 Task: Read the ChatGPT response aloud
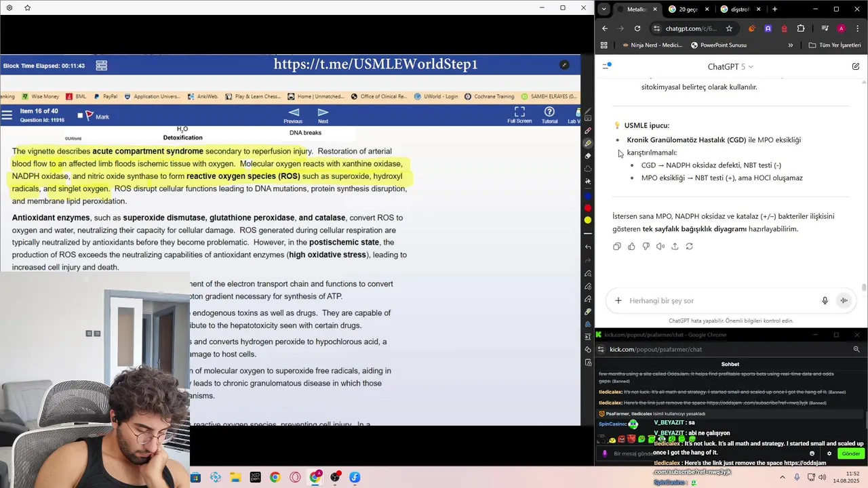(x=660, y=247)
